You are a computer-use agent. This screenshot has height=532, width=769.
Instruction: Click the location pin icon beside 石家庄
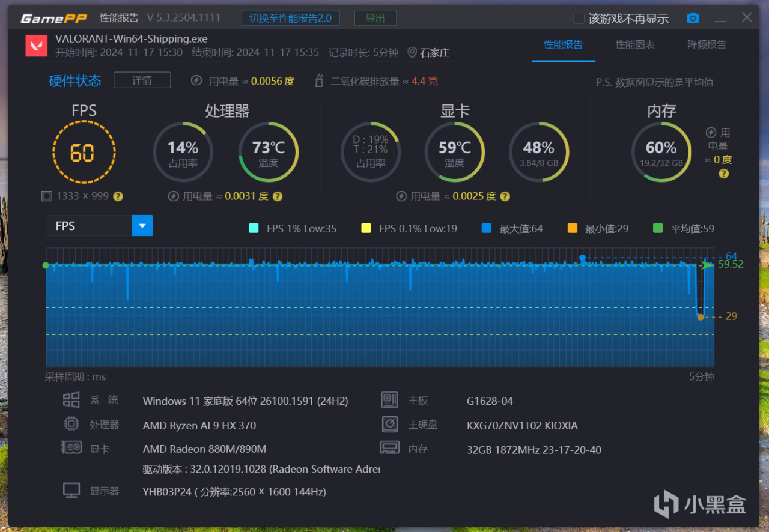(412, 52)
